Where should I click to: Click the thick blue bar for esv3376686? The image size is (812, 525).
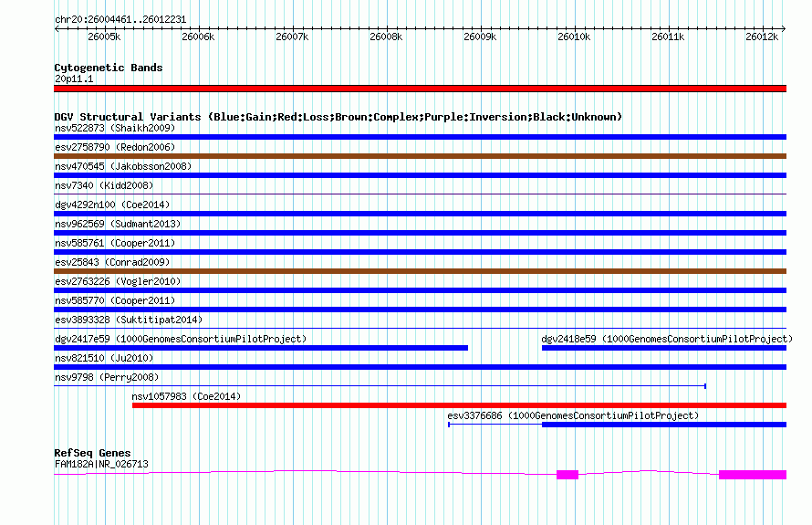tap(664, 425)
